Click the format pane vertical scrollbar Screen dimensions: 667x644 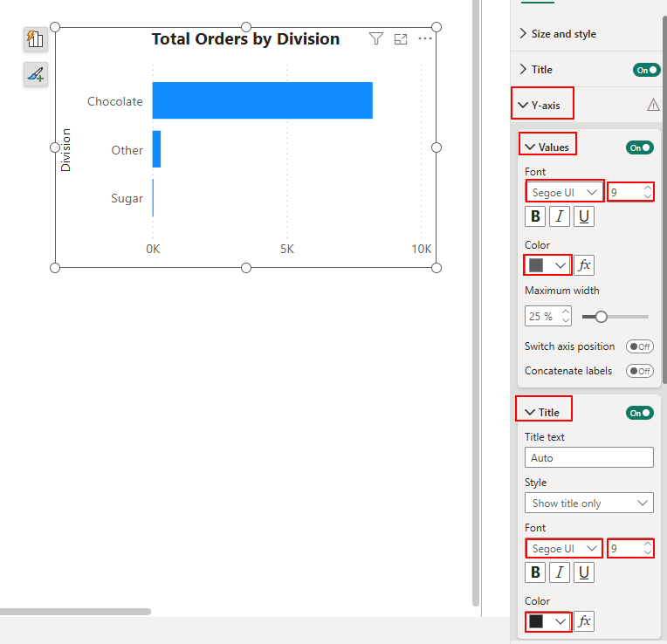[x=664, y=200]
